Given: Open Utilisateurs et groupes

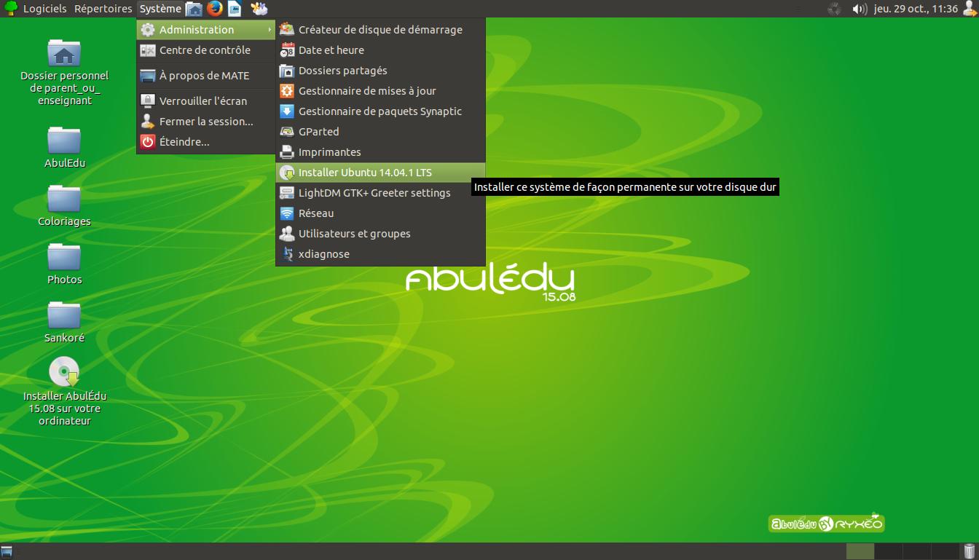Looking at the screenshot, I should (x=380, y=234).
